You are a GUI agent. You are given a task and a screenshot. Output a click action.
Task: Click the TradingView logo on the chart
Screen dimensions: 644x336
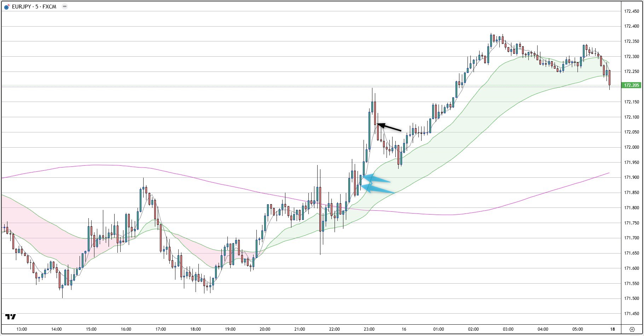[x=11, y=317]
